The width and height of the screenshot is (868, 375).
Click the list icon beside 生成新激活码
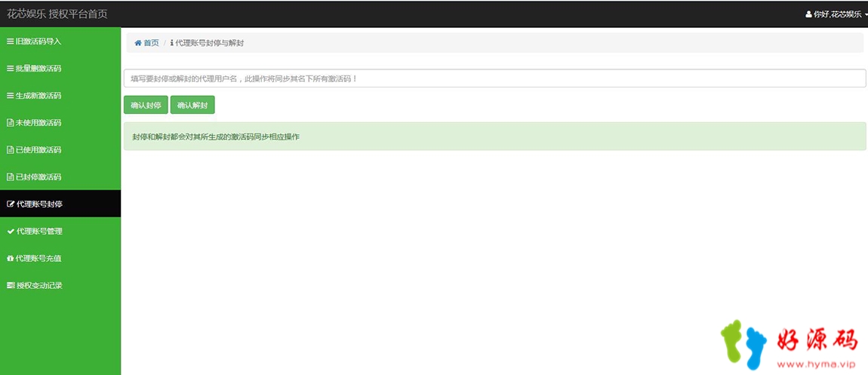click(x=10, y=96)
